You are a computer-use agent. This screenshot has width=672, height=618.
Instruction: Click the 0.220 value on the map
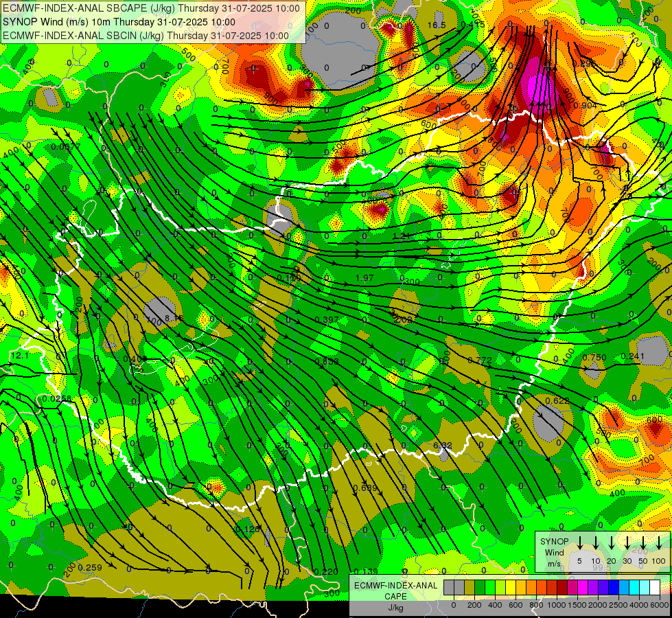pos(326,572)
